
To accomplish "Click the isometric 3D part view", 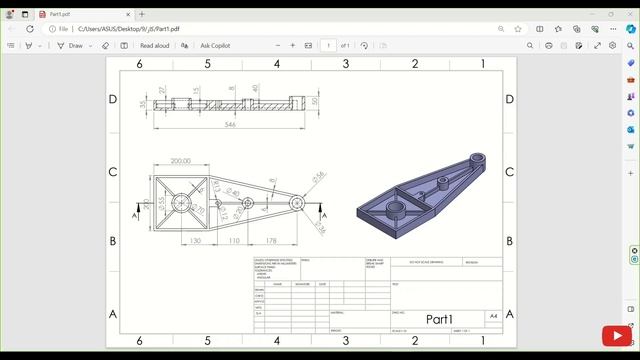I will click(421, 196).
